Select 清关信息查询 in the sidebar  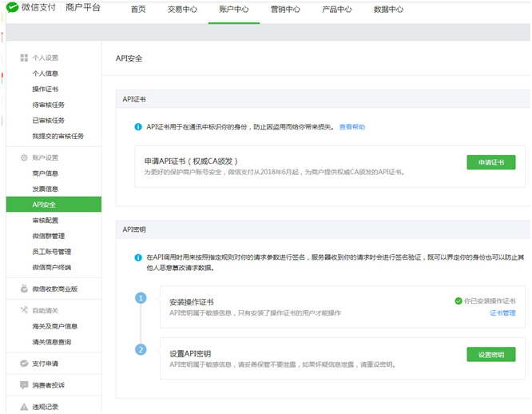tap(52, 342)
